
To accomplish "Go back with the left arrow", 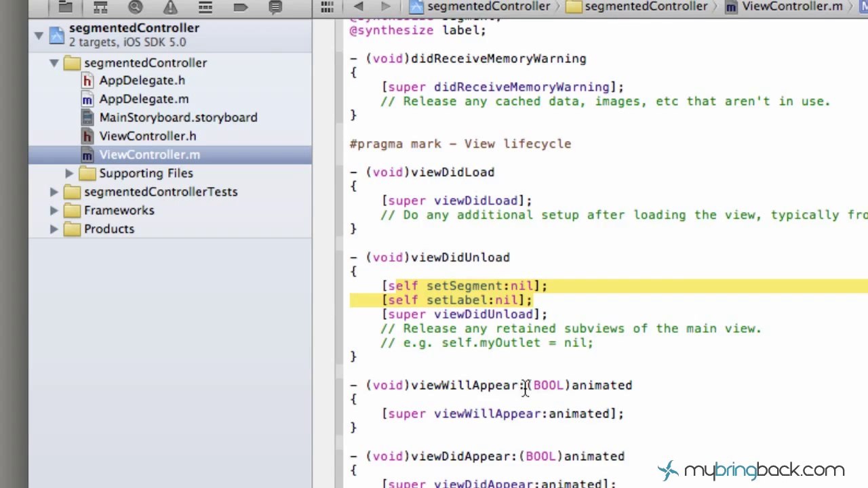I will click(x=359, y=7).
